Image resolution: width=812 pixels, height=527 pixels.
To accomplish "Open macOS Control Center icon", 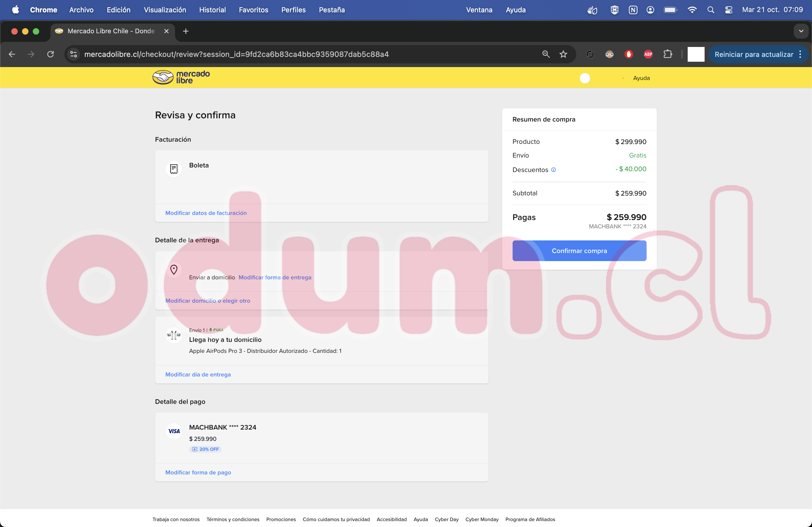I will [728, 10].
